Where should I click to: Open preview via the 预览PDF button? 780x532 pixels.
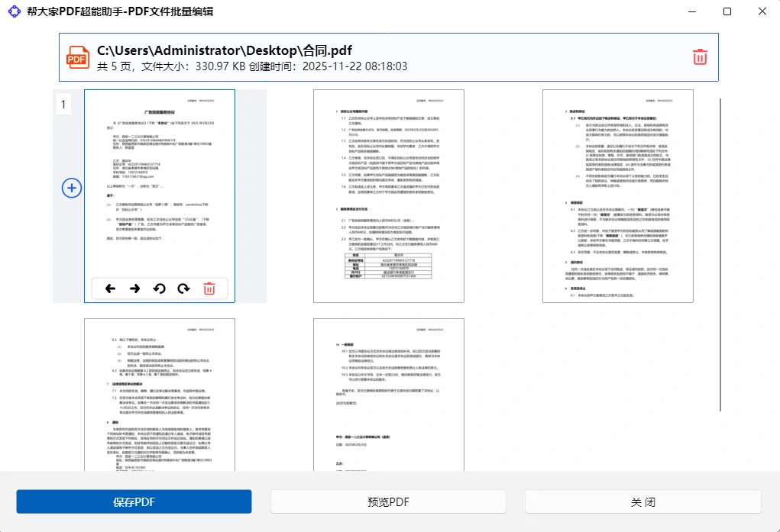[388, 501]
